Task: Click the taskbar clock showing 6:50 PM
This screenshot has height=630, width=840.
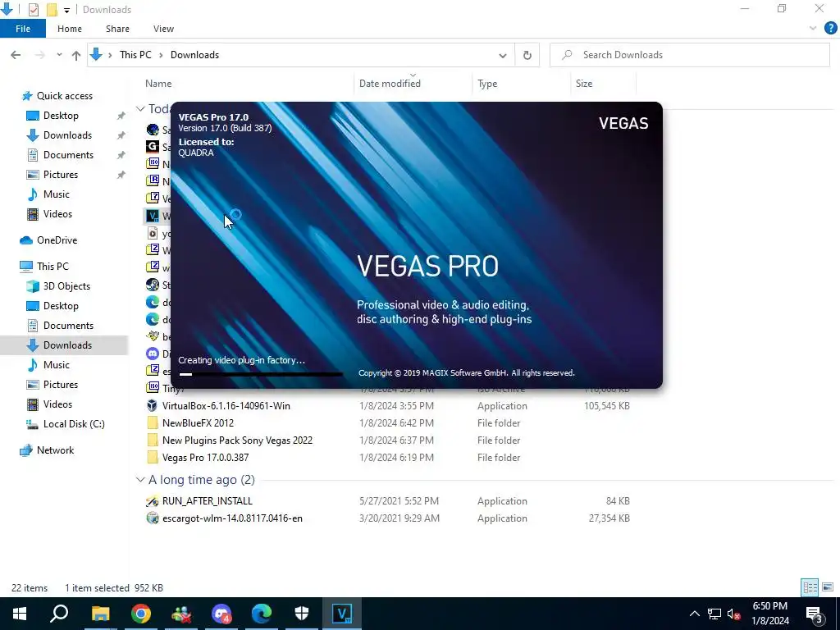Action: (x=770, y=614)
